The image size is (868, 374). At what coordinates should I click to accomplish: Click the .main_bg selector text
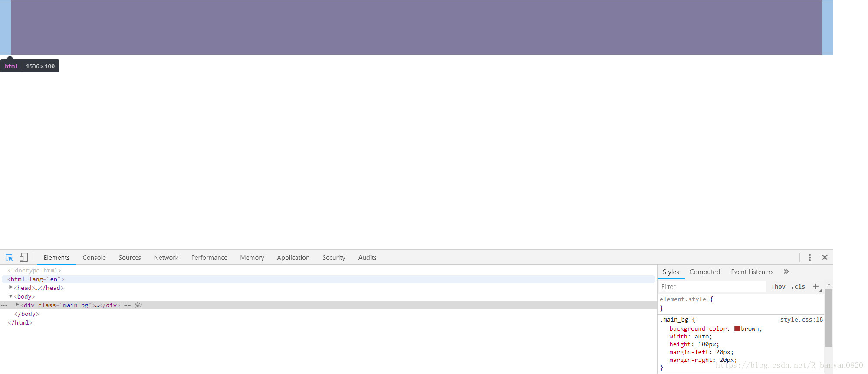(674, 319)
